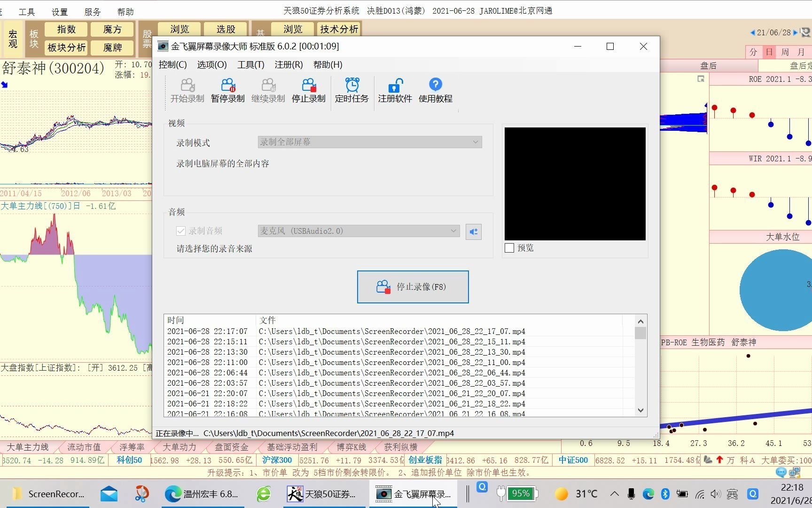
Task: Open green 360 browser icon in taskbar
Action: pyautogui.click(x=264, y=493)
